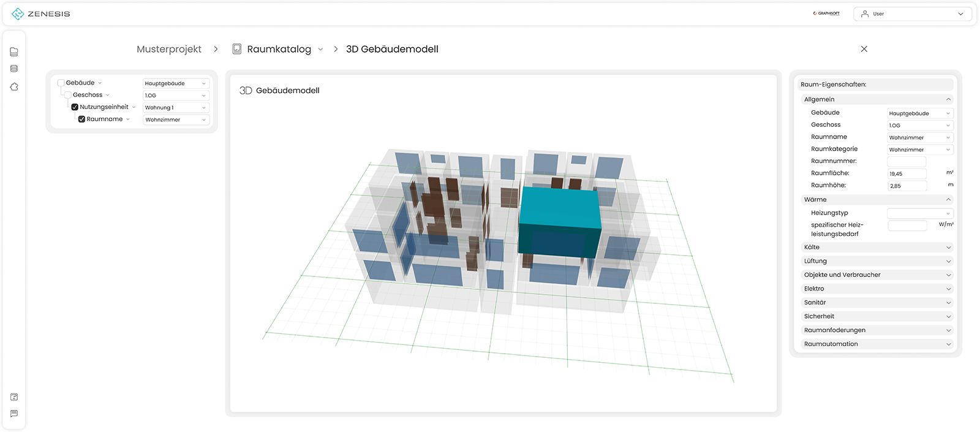Viewport: 980px width, 432px height.
Task: Open Raumkatalog breadcrumb dropdown chevron
Action: (320, 50)
